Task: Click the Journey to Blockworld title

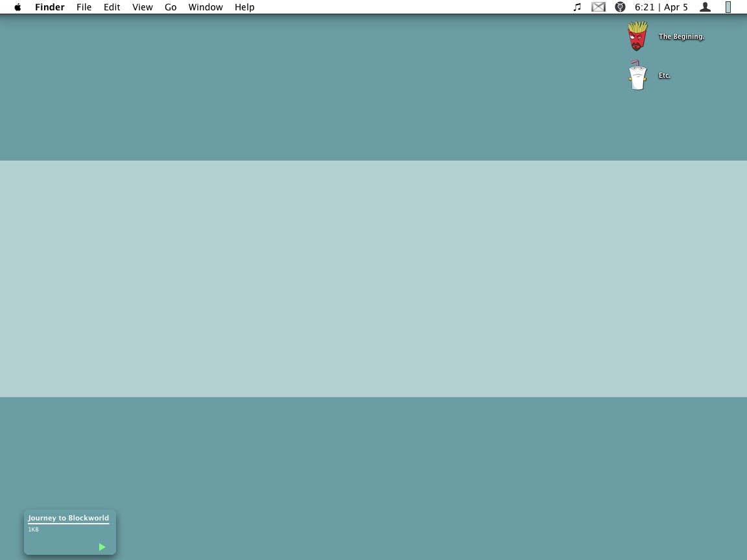Action: (68, 518)
